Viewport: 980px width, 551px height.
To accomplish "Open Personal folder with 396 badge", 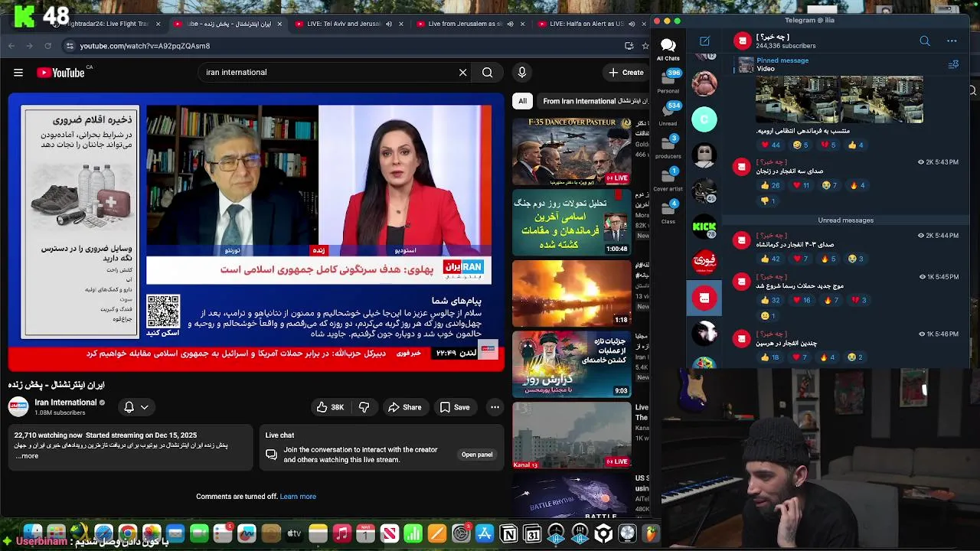I will pyautogui.click(x=668, y=81).
